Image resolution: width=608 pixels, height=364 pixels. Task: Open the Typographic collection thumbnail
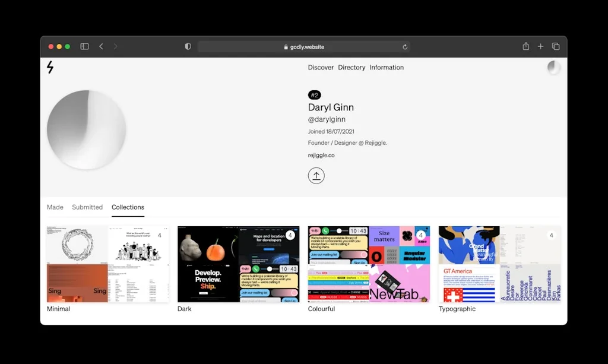tap(499, 264)
